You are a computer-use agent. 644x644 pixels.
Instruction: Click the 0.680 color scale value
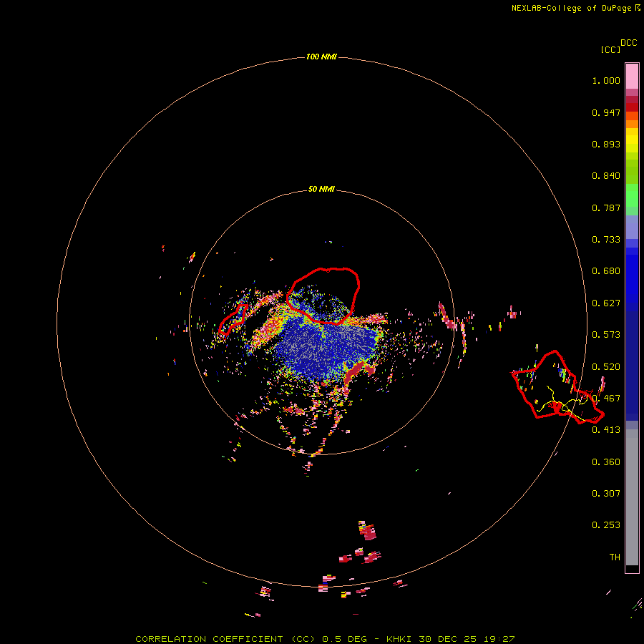pos(606,271)
